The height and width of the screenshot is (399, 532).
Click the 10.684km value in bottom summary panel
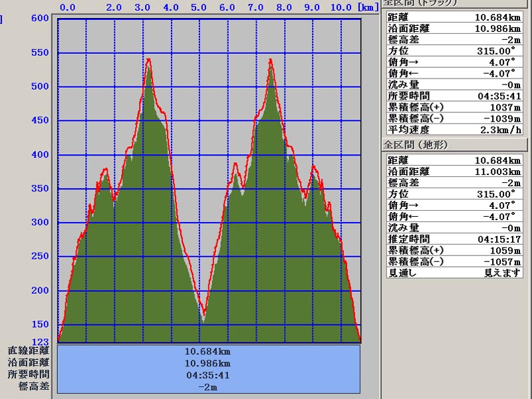tap(209, 351)
